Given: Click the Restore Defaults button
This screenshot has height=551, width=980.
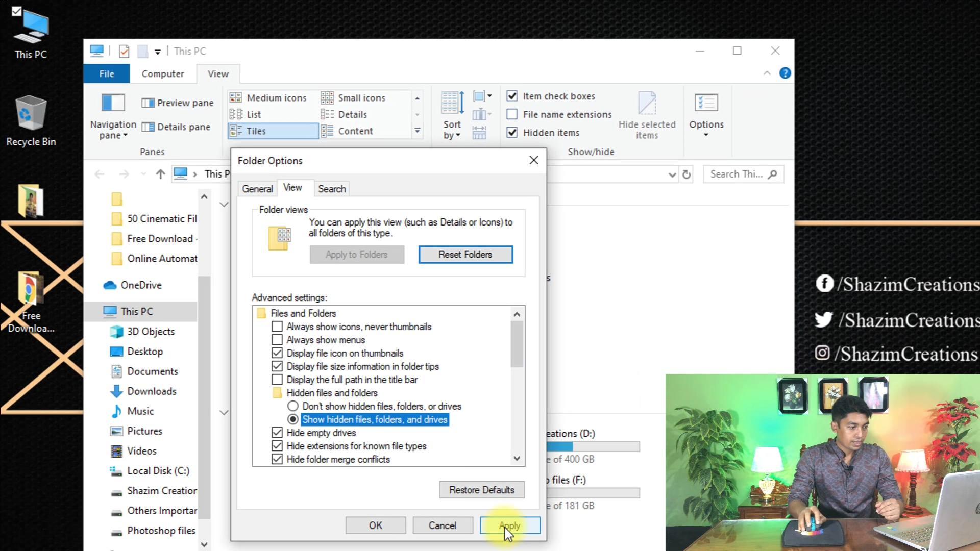Looking at the screenshot, I should (x=481, y=490).
